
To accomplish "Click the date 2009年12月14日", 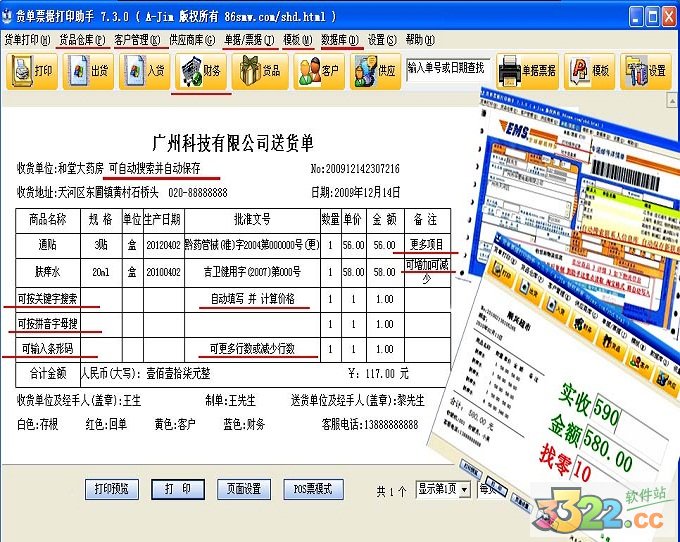I will point(367,192).
